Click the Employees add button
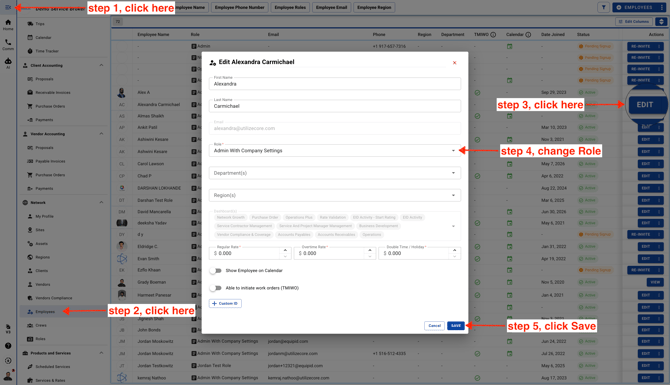The image size is (670, 385). pyautogui.click(x=635, y=7)
